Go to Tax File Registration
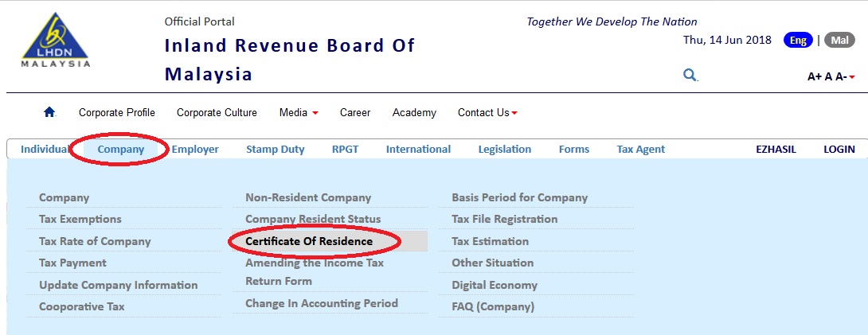Screen dimensions: 868x335 pyautogui.click(x=504, y=219)
